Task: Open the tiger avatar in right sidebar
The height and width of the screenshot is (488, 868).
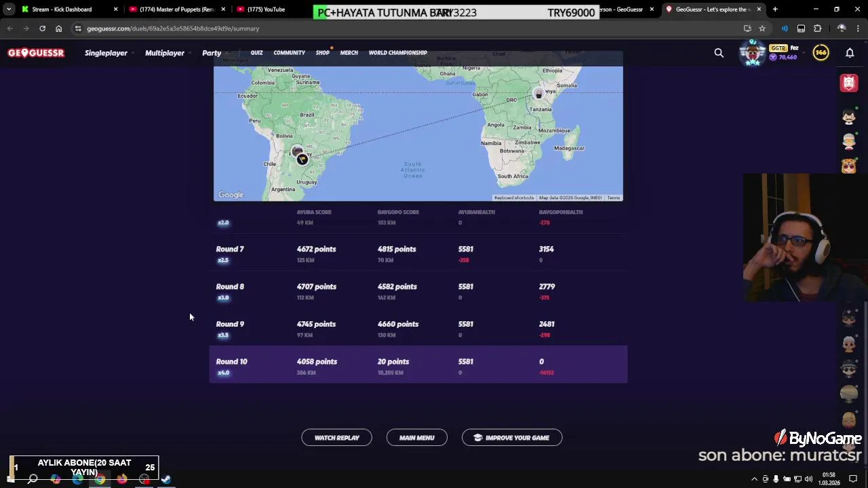Action: [849, 166]
